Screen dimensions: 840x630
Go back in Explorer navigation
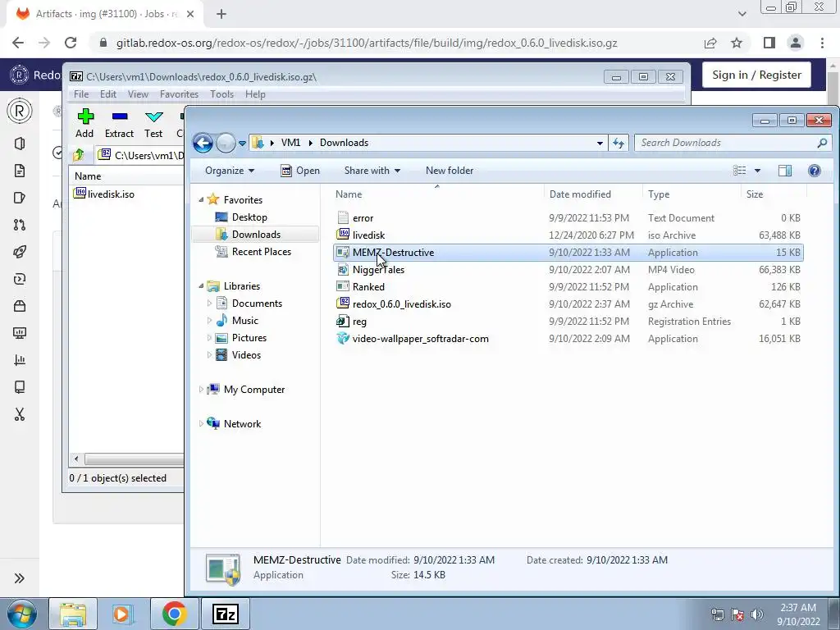click(x=203, y=143)
